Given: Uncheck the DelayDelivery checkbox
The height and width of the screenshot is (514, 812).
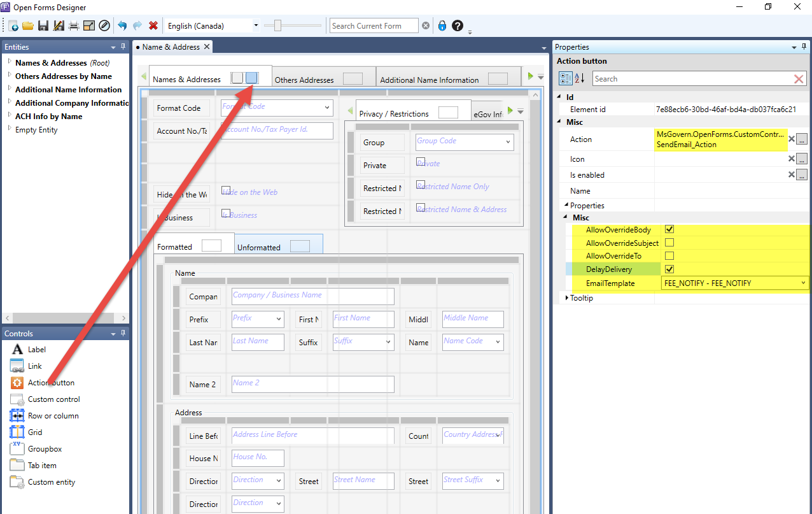Looking at the screenshot, I should click(669, 269).
